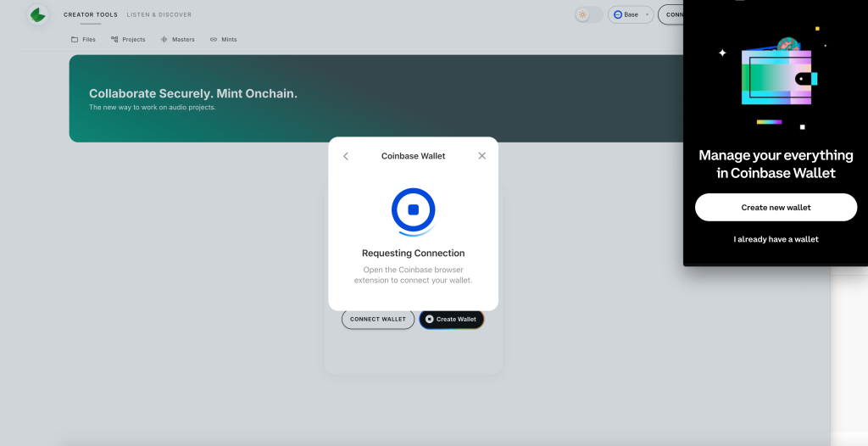Expand the Base network dropdown

point(631,15)
